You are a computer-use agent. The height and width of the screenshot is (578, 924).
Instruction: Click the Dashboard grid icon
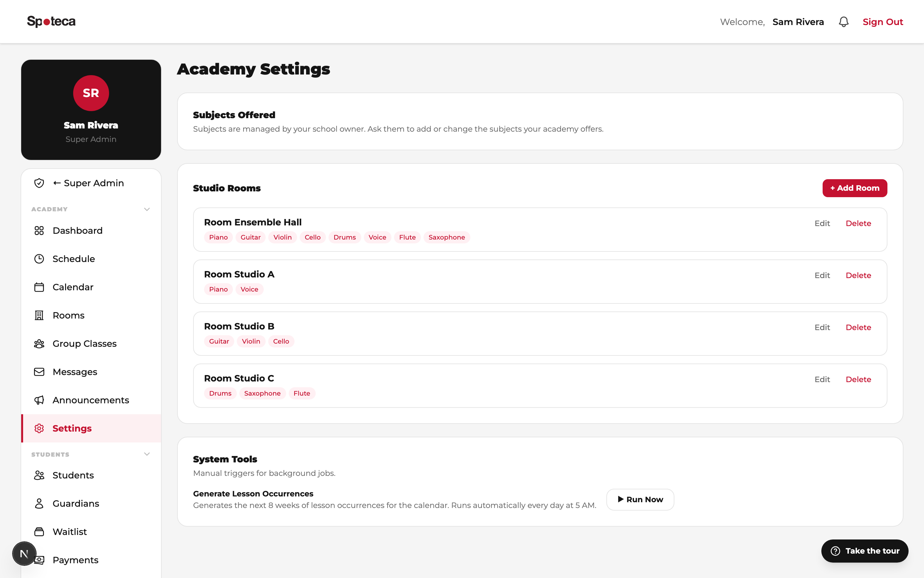point(39,231)
